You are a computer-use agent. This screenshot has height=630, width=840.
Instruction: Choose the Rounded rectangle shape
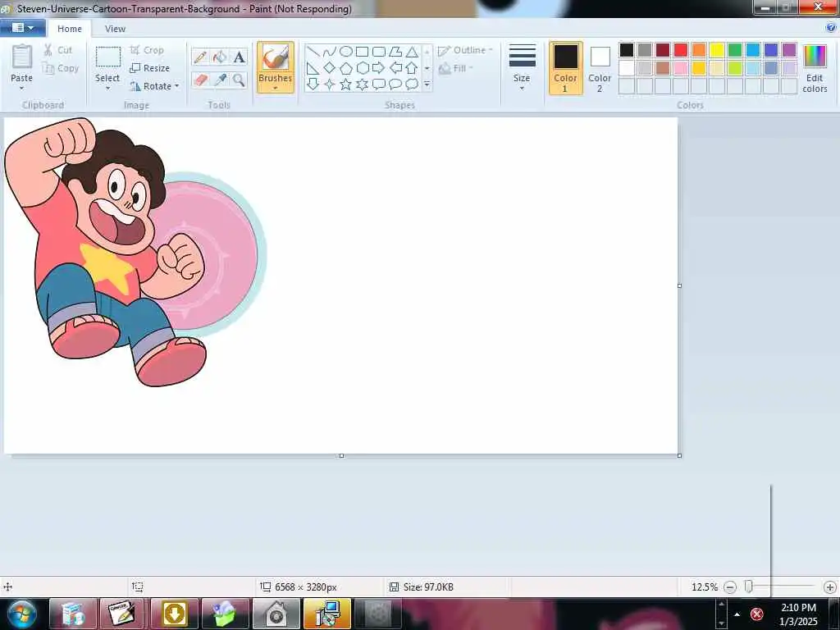[379, 52]
